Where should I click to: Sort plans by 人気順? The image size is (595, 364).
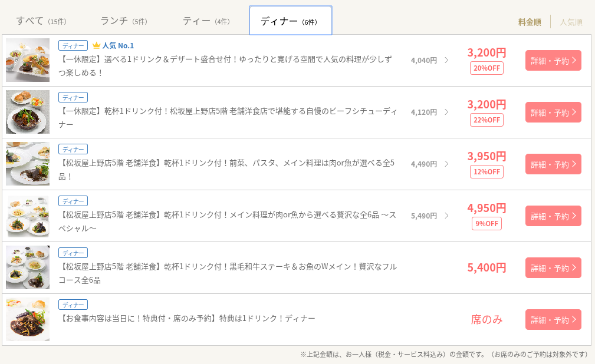[x=571, y=22]
